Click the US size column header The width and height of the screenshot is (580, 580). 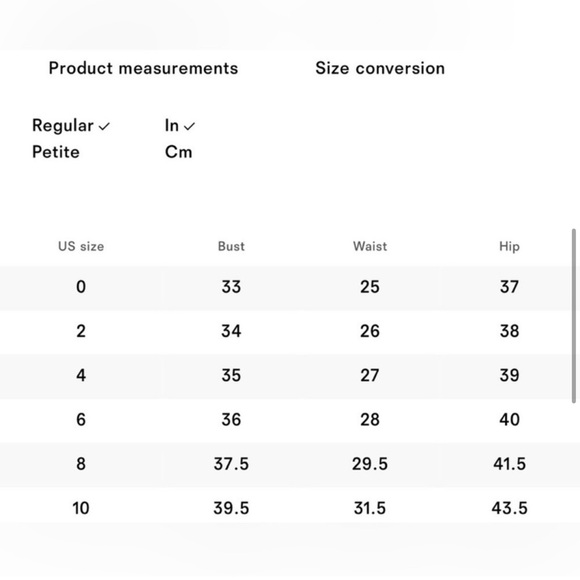click(81, 246)
